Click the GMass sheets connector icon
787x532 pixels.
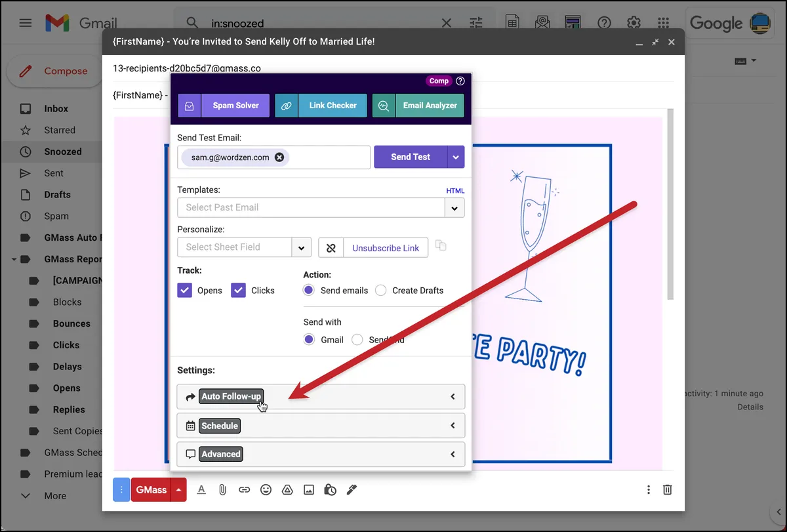512,23
